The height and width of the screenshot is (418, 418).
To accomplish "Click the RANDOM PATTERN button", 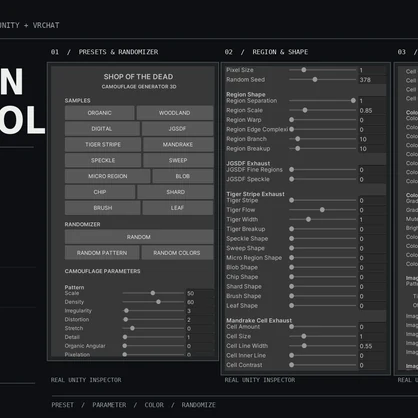I will (x=102, y=253).
